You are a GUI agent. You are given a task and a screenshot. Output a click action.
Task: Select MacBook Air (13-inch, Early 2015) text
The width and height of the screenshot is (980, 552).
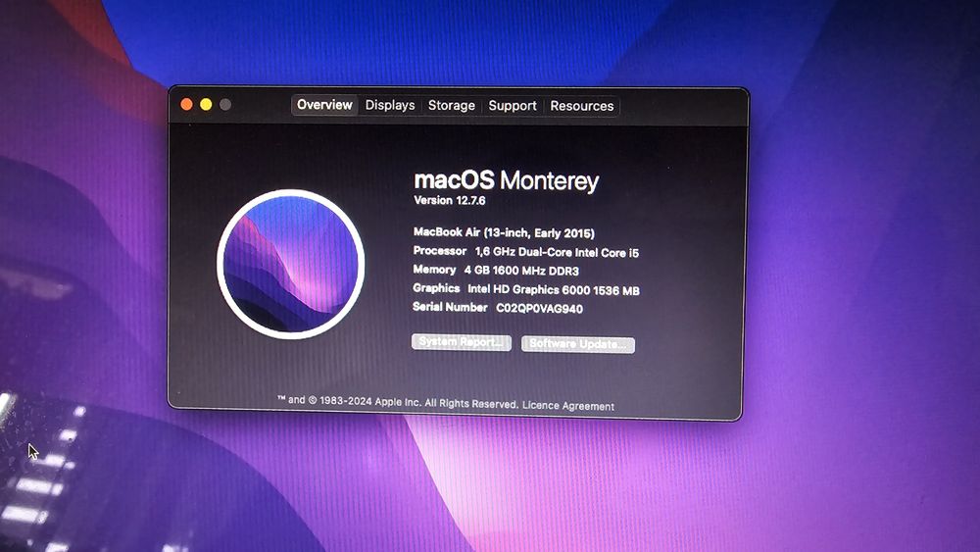click(504, 232)
